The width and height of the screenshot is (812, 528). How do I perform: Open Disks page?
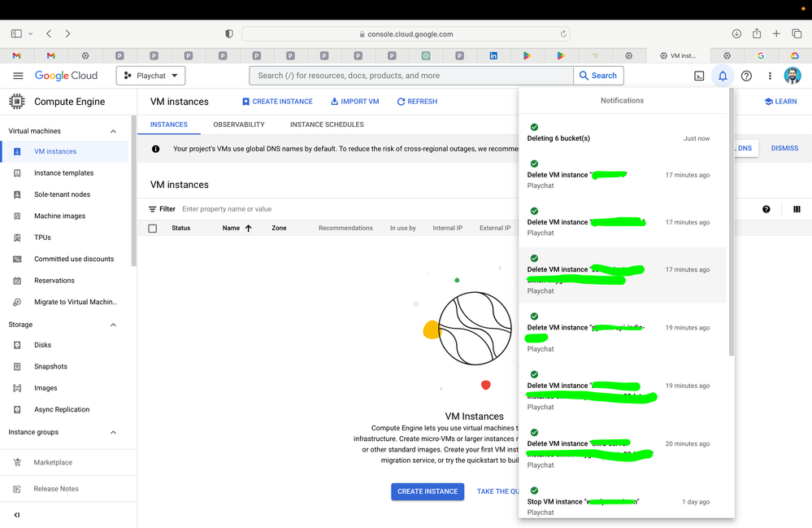click(64, 345)
